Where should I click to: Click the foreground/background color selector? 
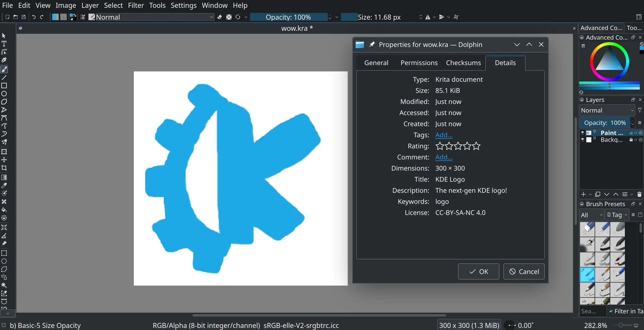point(73,17)
